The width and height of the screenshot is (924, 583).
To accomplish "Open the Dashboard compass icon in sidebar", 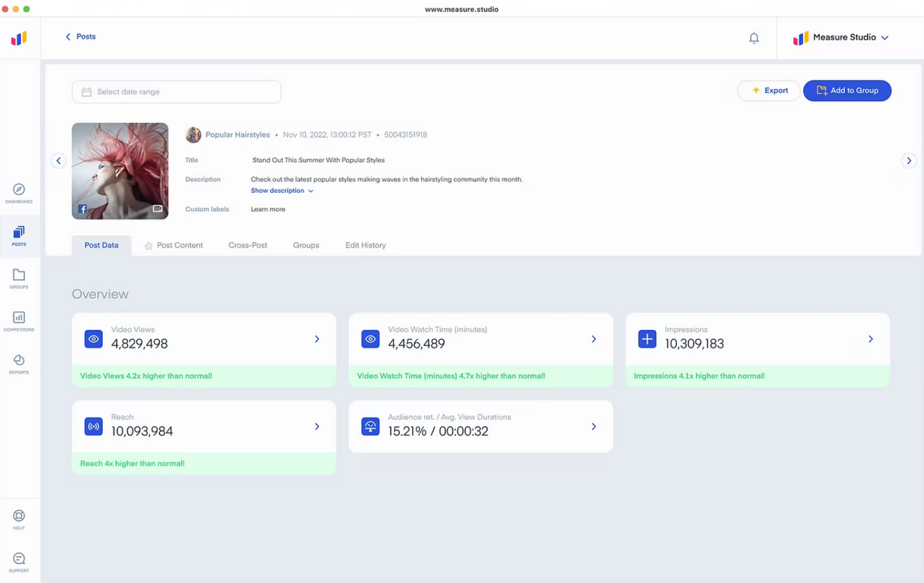I will click(x=19, y=189).
